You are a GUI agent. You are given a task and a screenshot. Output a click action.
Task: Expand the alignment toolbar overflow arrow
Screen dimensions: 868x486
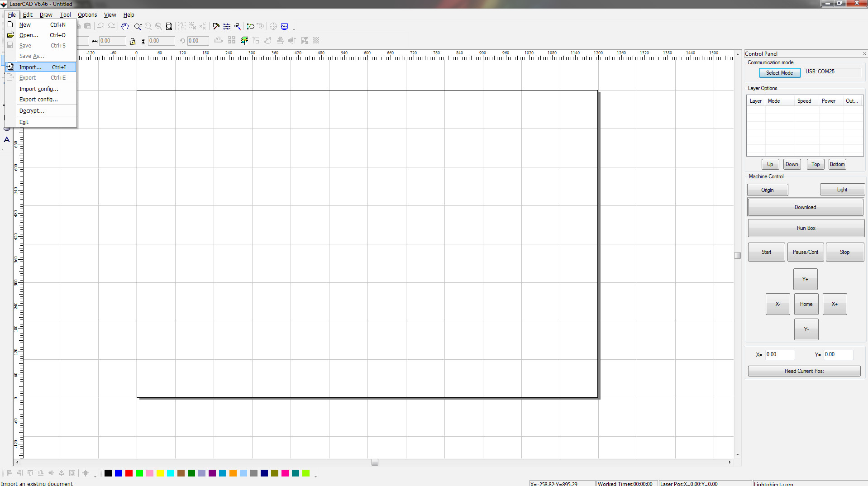pos(95,476)
